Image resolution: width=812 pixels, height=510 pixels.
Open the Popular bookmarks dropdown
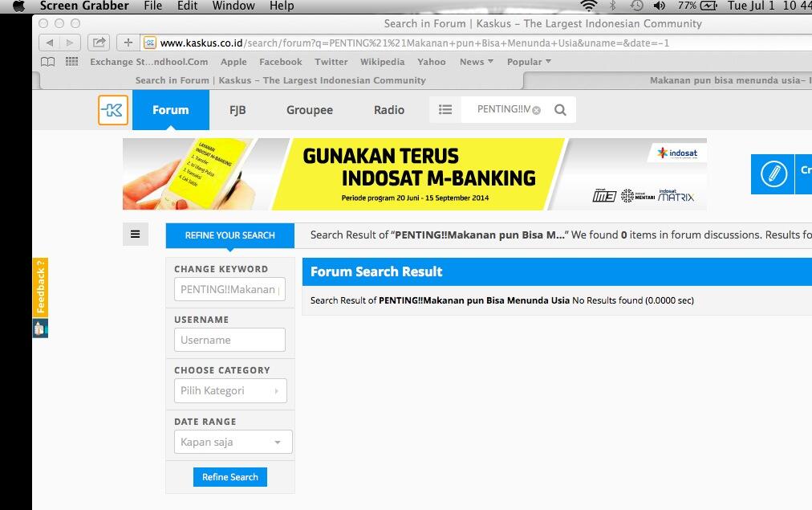tap(529, 62)
